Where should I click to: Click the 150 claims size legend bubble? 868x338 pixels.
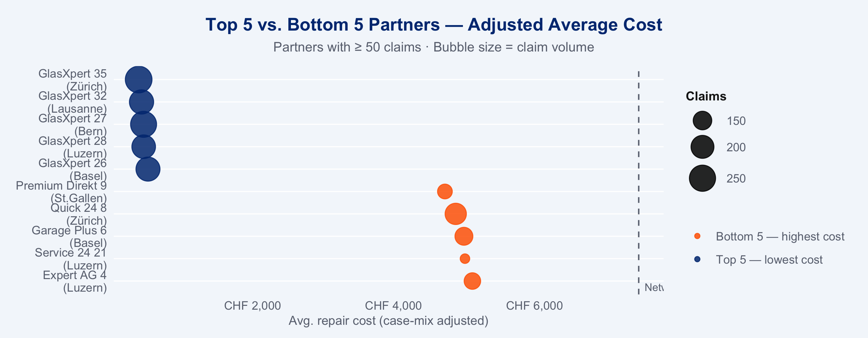click(702, 121)
